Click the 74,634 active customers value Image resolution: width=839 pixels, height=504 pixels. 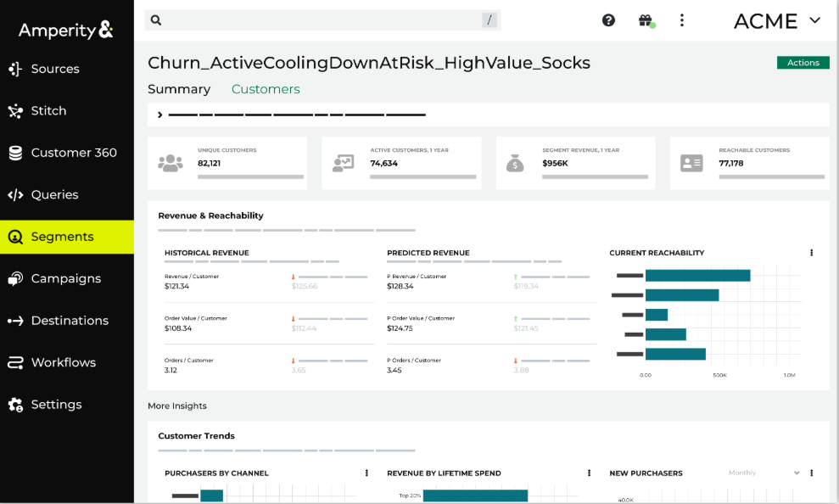(383, 163)
